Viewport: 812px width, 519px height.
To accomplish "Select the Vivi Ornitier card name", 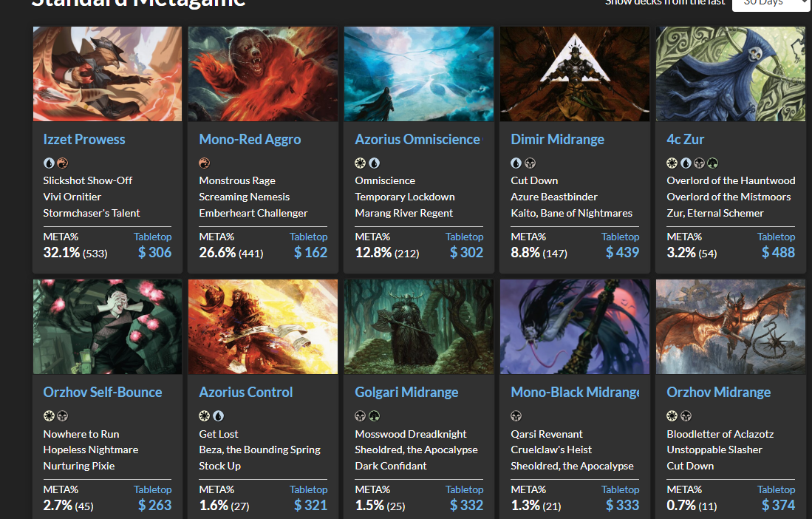I will click(x=72, y=197).
